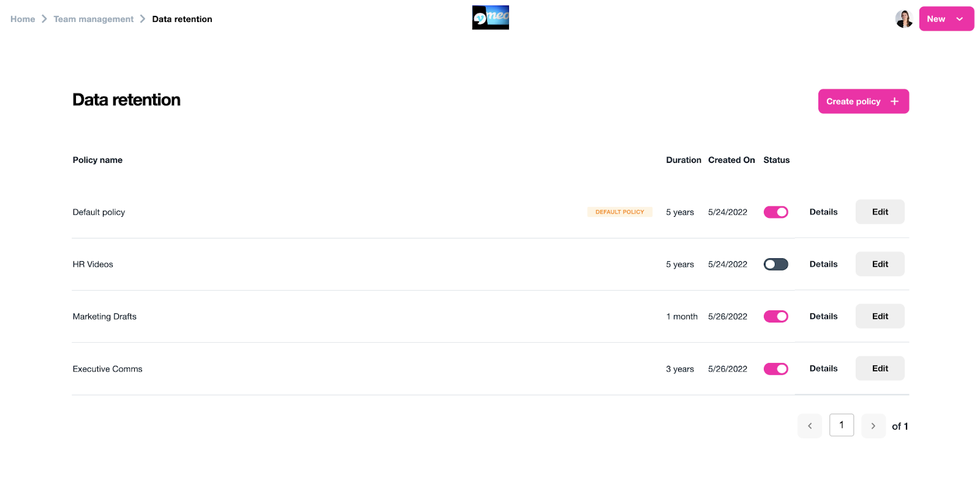Screen dimensions: 980x478
Task: Disable the Default policy status toggle
Action: [x=775, y=212]
